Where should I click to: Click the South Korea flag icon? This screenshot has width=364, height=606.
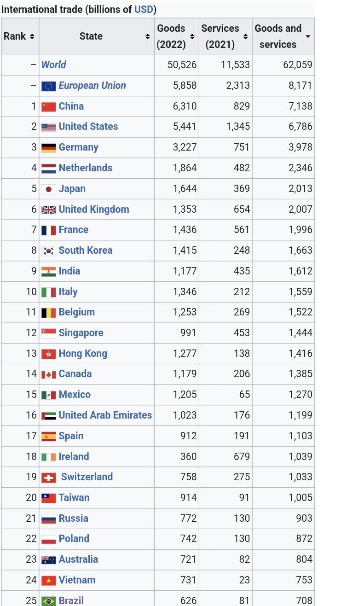(x=48, y=251)
